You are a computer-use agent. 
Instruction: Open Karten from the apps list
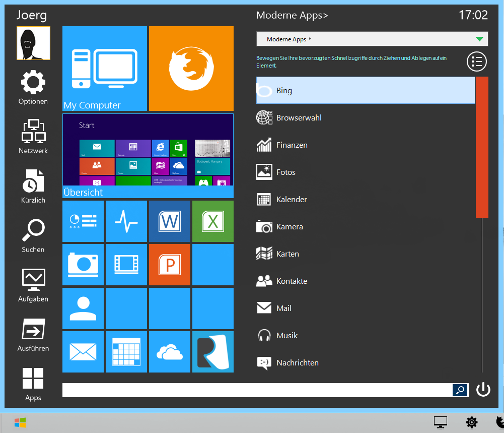click(x=366, y=254)
